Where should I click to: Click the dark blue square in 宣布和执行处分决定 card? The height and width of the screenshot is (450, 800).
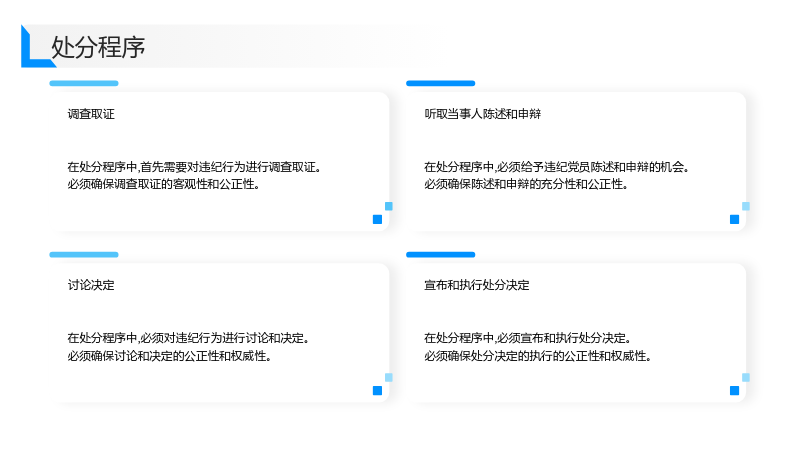[735, 390]
